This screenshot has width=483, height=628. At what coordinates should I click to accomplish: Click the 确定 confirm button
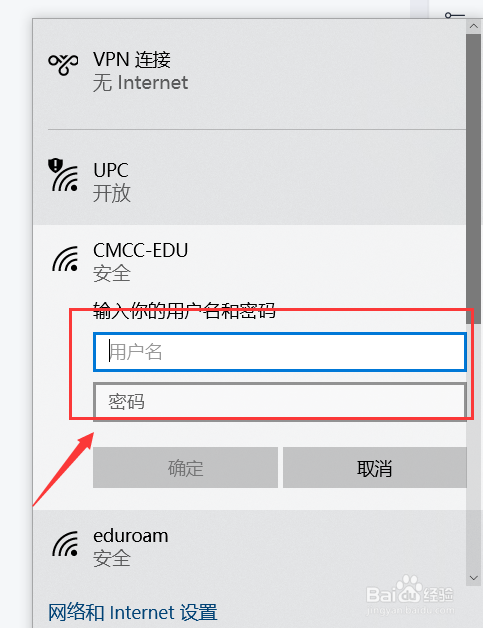coord(185,468)
